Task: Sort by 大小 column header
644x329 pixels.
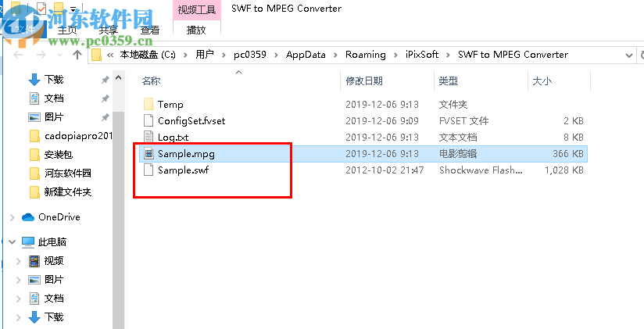Action: [542, 81]
